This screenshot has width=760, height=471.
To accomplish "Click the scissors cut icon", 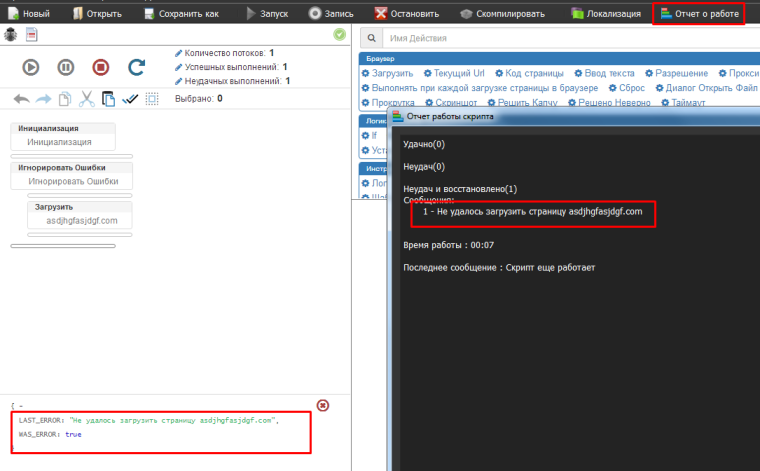I will point(86,99).
